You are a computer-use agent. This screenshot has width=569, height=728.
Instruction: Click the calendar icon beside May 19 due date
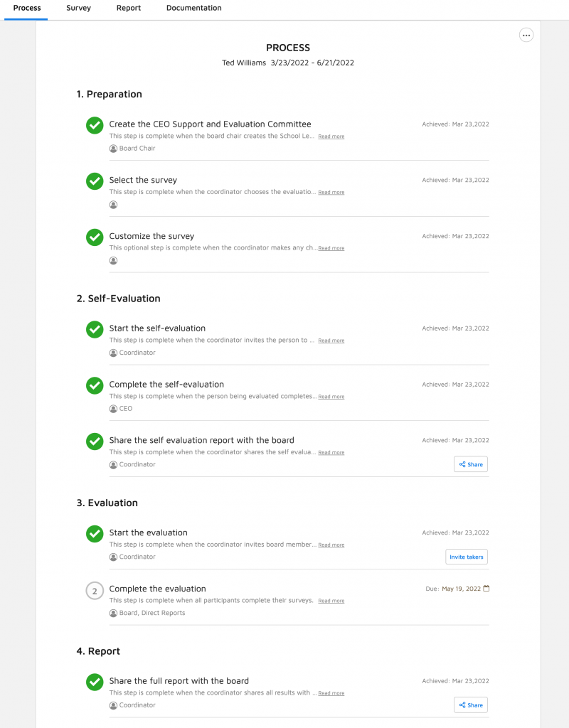(x=486, y=589)
